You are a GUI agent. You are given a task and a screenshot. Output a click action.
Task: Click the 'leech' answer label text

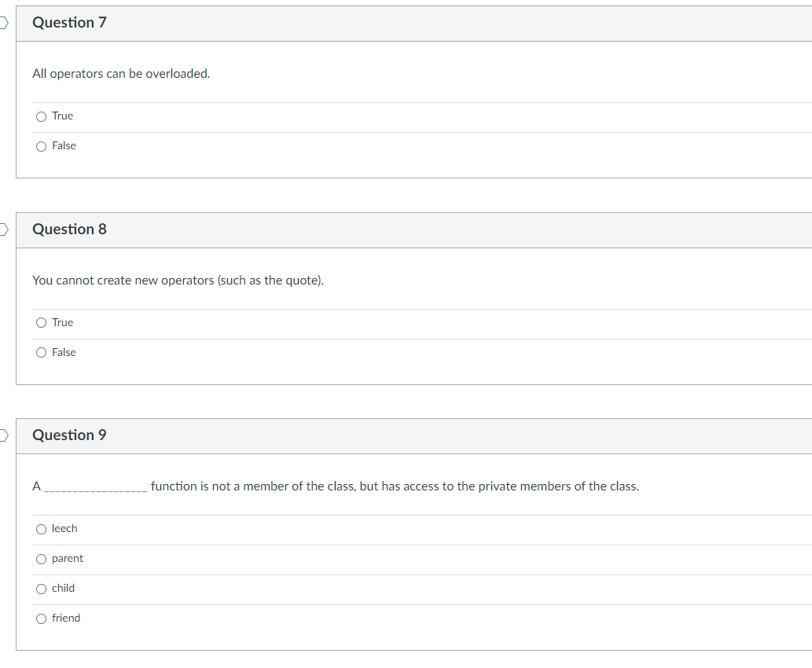(x=64, y=529)
